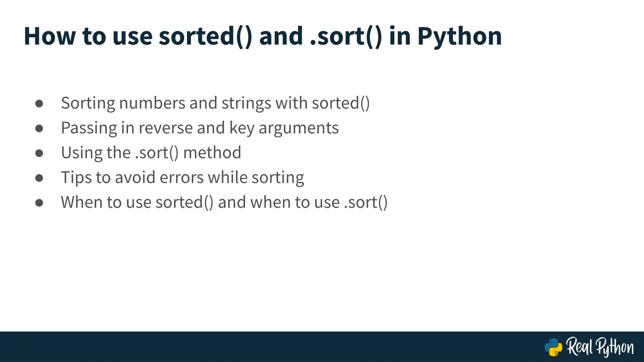Select the slide title heading
This screenshot has width=644, height=362.
click(263, 36)
